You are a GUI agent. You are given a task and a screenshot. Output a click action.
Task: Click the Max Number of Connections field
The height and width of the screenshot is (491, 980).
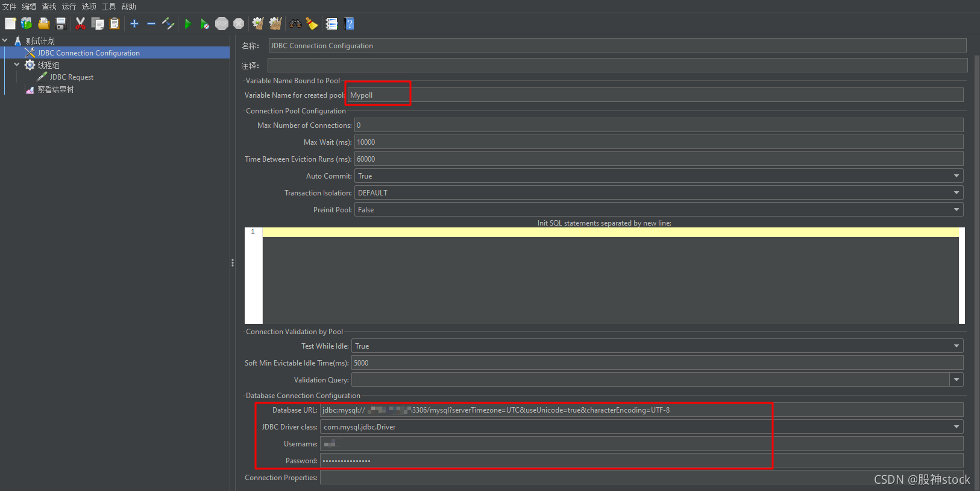point(659,125)
